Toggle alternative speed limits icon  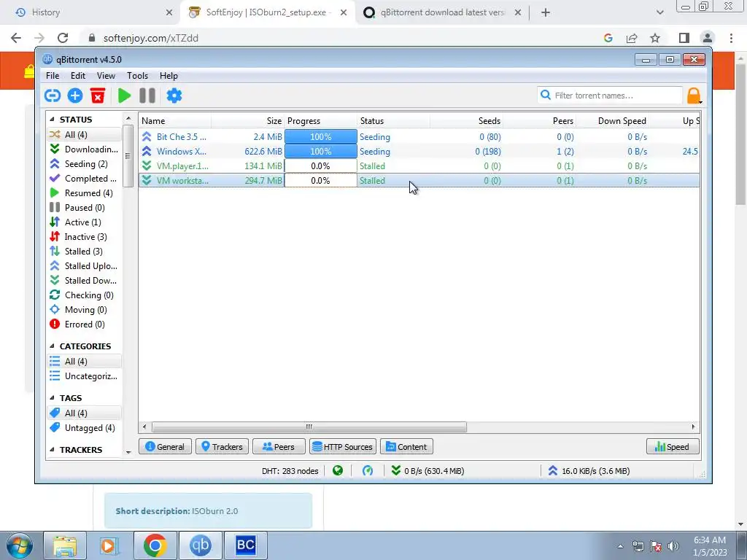coord(368,471)
